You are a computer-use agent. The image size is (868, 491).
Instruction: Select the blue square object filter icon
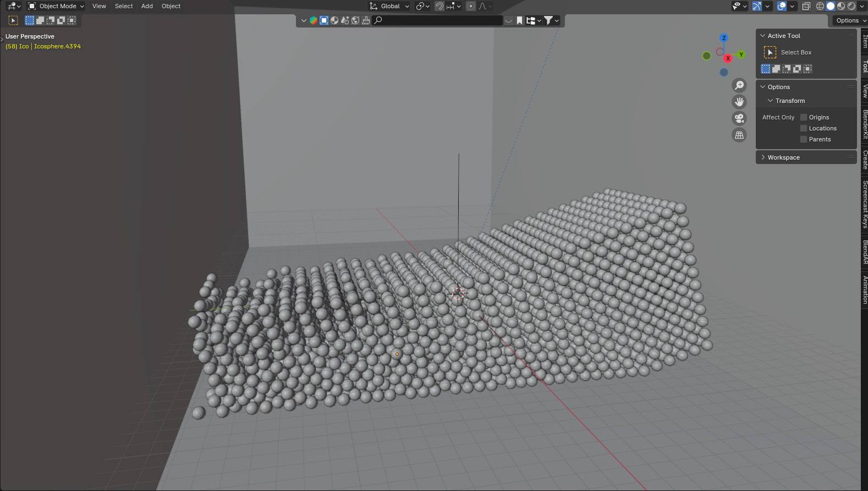click(324, 20)
